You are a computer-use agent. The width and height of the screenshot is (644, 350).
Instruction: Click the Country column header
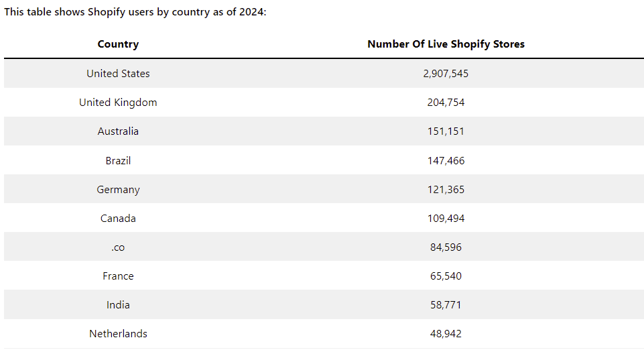(118, 44)
